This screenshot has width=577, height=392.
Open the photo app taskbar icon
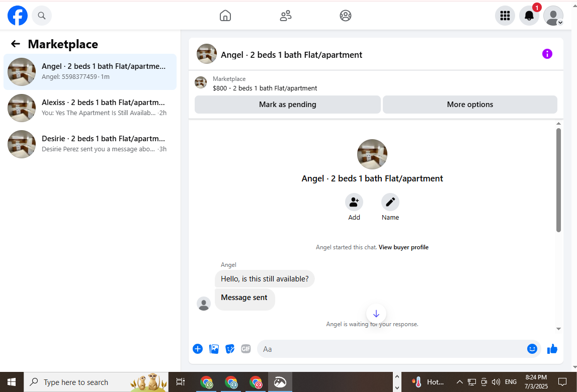click(280, 382)
